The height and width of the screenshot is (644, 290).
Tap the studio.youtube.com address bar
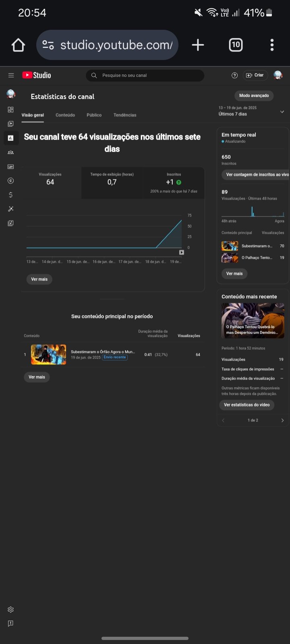tap(107, 45)
